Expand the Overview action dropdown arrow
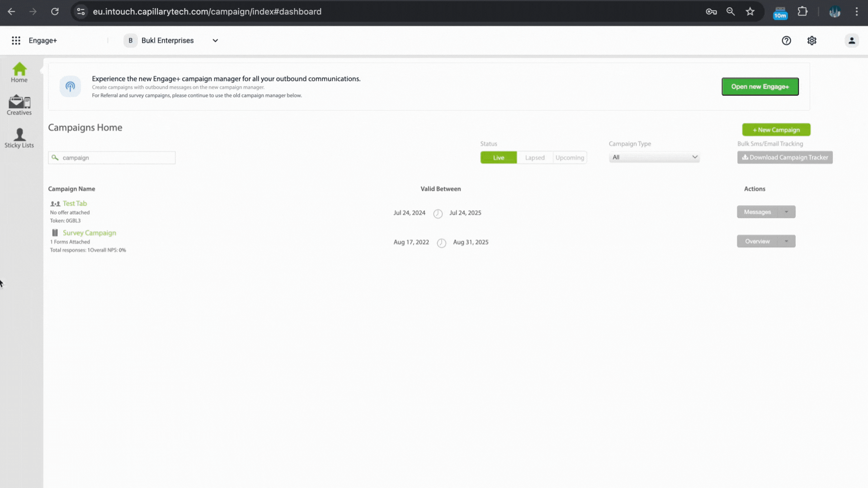This screenshot has height=488, width=868. [786, 241]
